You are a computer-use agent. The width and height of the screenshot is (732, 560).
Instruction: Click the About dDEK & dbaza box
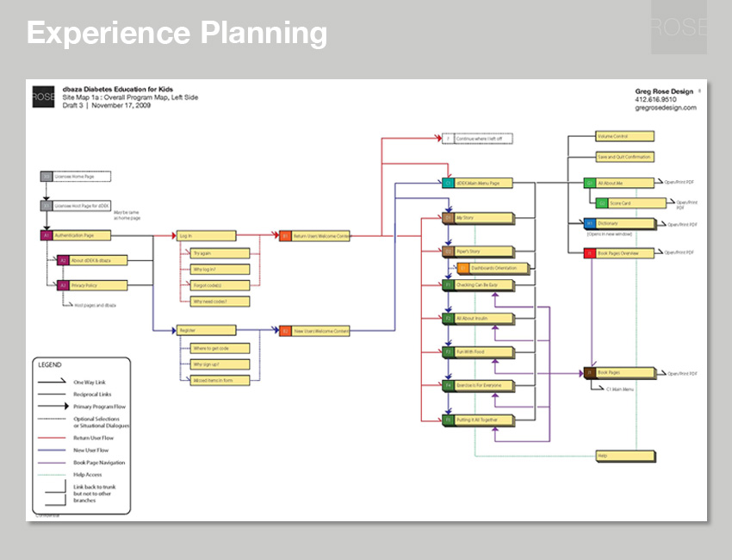click(92, 260)
